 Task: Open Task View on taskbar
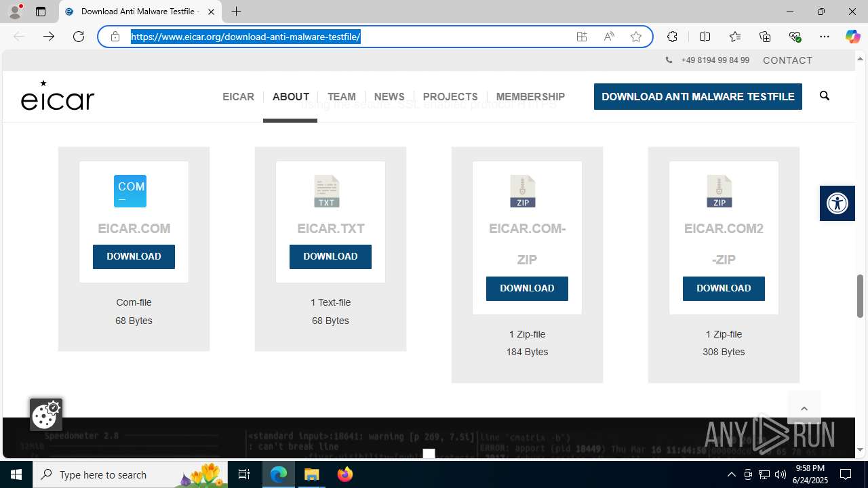point(245,474)
